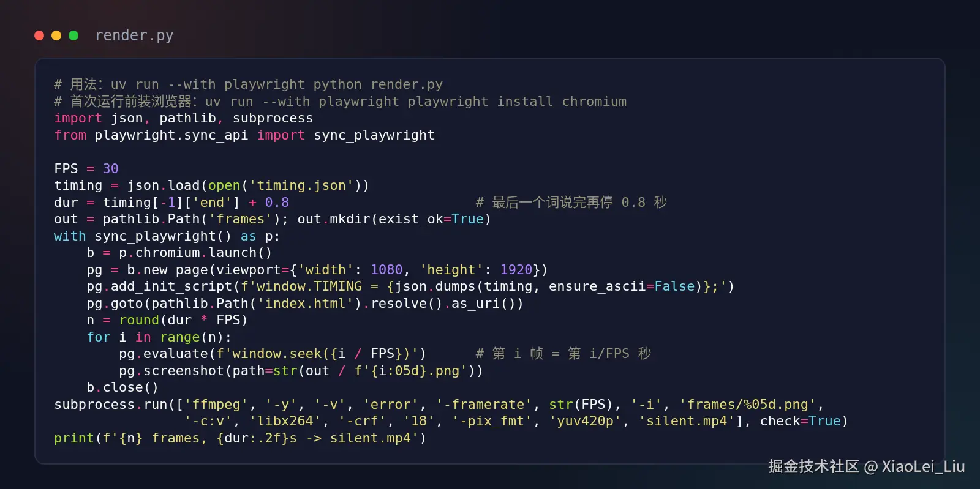Click the 'with sync_playwright() as p:' line

coord(167,236)
